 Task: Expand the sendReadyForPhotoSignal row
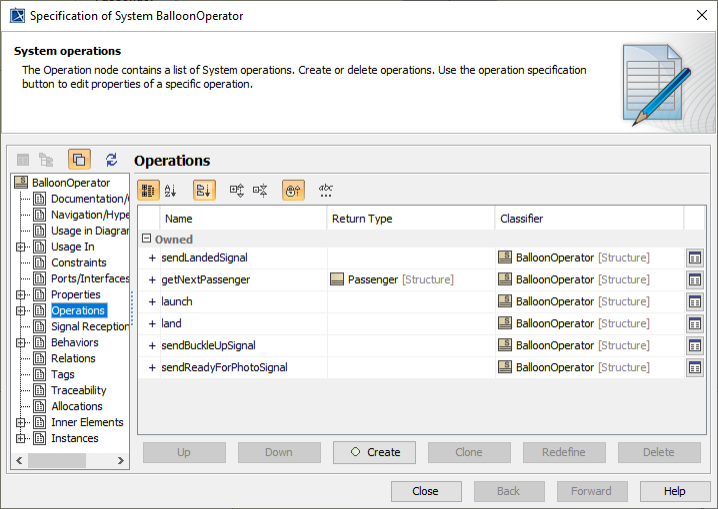pyautogui.click(x=152, y=368)
